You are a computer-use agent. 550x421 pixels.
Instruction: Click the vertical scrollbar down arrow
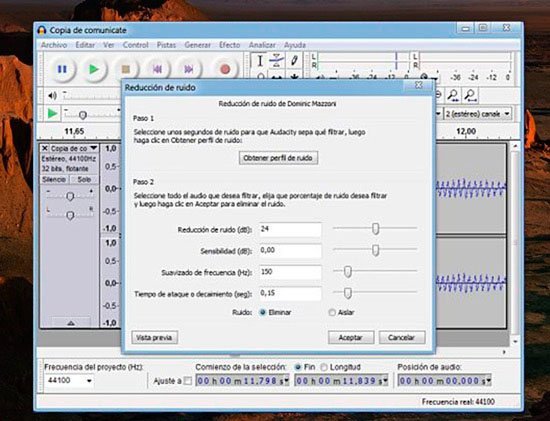click(515, 341)
